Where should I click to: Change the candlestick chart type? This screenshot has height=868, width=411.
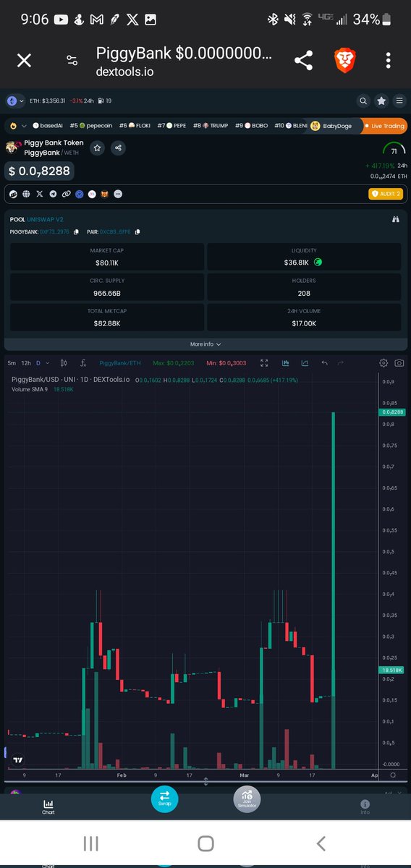[64, 363]
